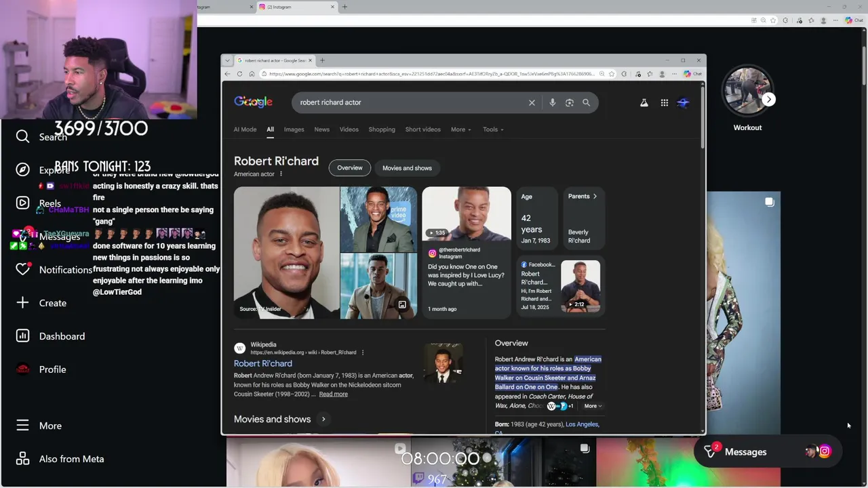Viewport: 868px width, 488px height.
Task: Switch to News results tab
Action: pyautogui.click(x=321, y=129)
